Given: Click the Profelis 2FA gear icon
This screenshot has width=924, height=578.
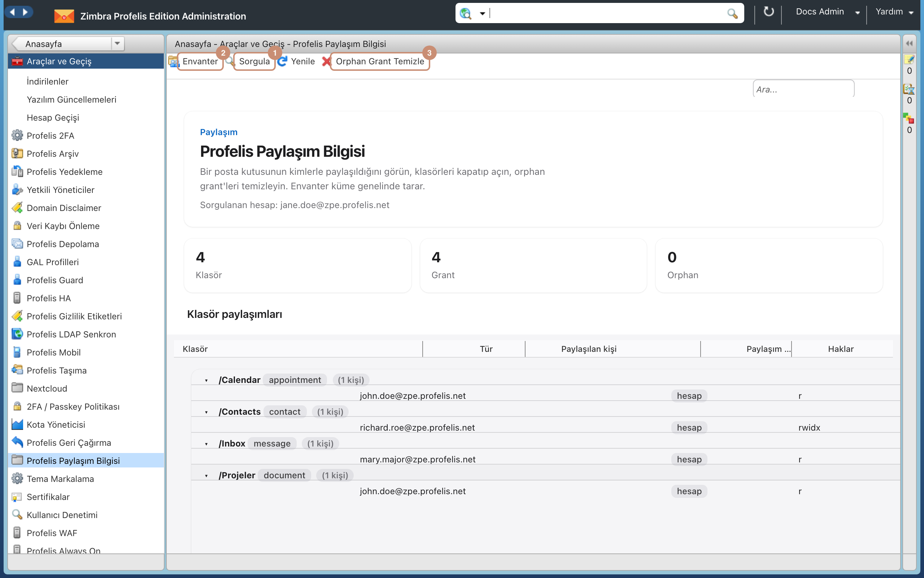Looking at the screenshot, I should 17,135.
